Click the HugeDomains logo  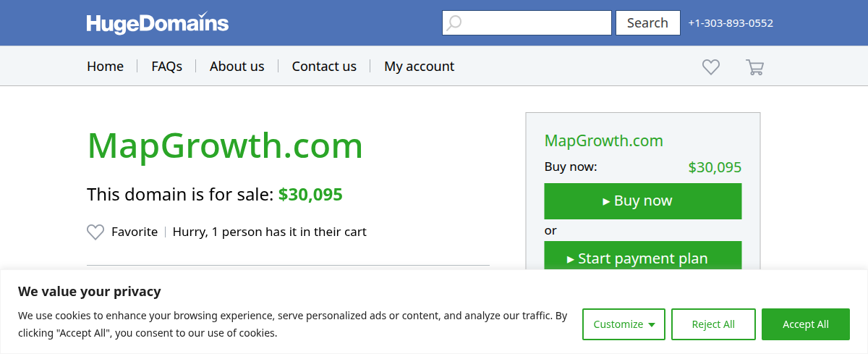click(x=158, y=23)
